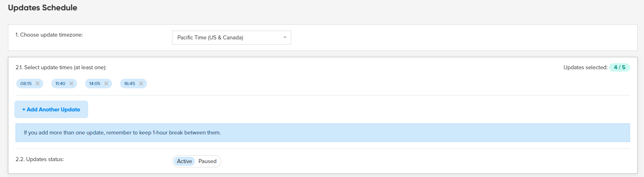The image size is (644, 177).
Task: Set updates status to Active
Action: 184,161
